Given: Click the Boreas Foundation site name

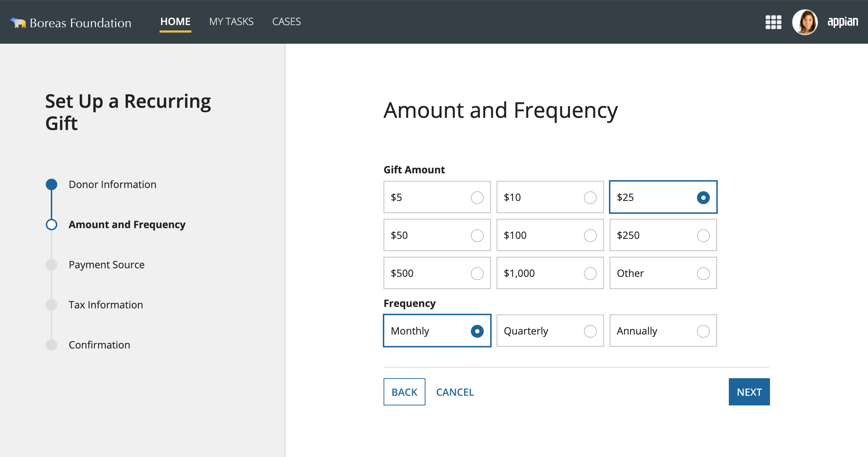Looking at the screenshot, I should [x=81, y=23].
